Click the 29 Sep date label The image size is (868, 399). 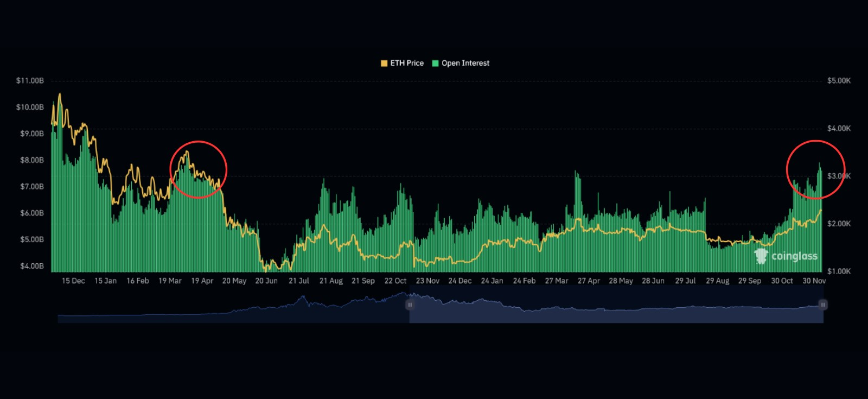click(x=750, y=281)
